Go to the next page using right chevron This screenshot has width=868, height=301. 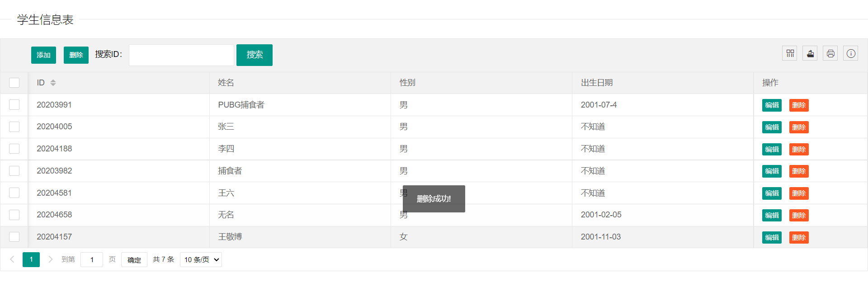(51, 259)
